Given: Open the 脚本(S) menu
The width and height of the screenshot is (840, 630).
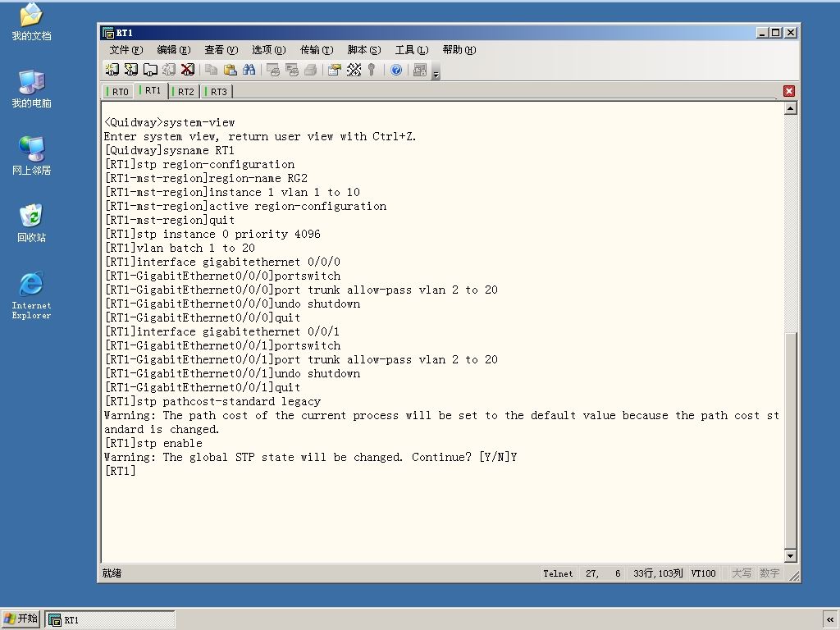Looking at the screenshot, I should [363, 50].
